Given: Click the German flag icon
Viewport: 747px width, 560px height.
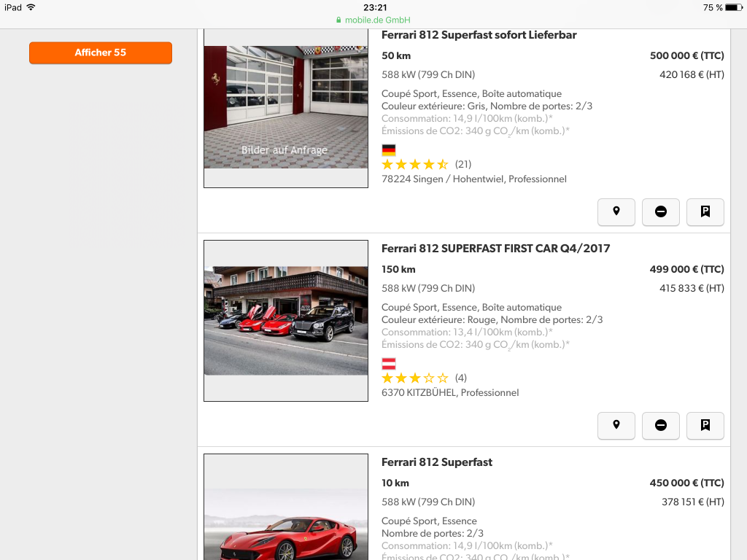Looking at the screenshot, I should point(389,150).
